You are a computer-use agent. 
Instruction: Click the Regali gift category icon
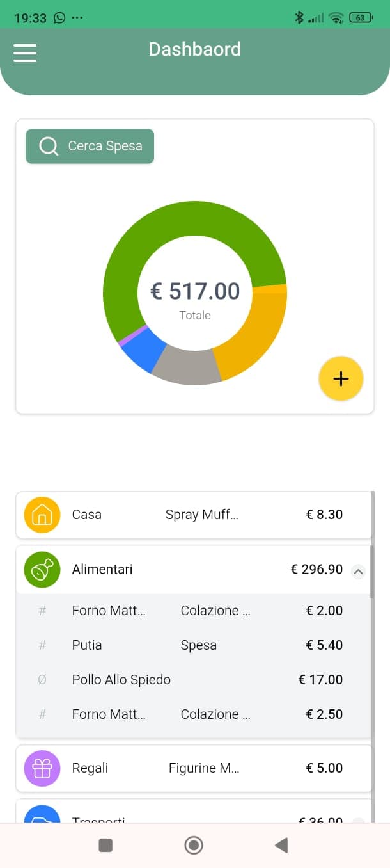point(42,768)
